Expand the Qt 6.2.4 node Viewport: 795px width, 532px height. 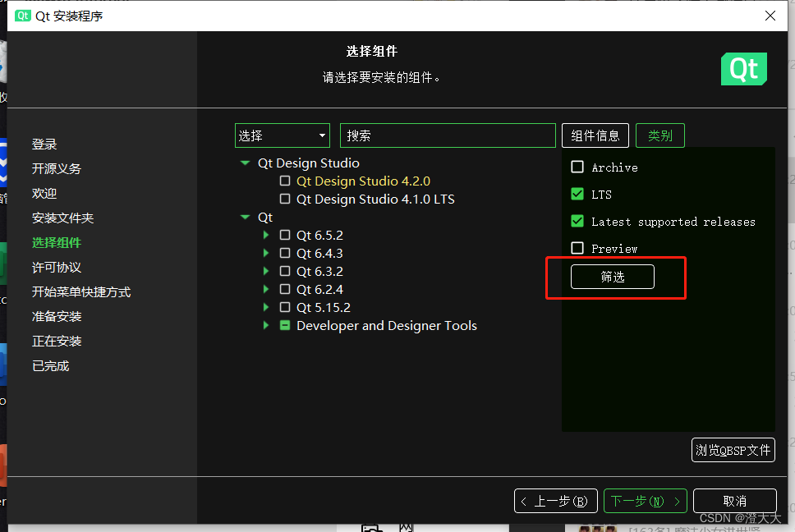[x=266, y=289]
